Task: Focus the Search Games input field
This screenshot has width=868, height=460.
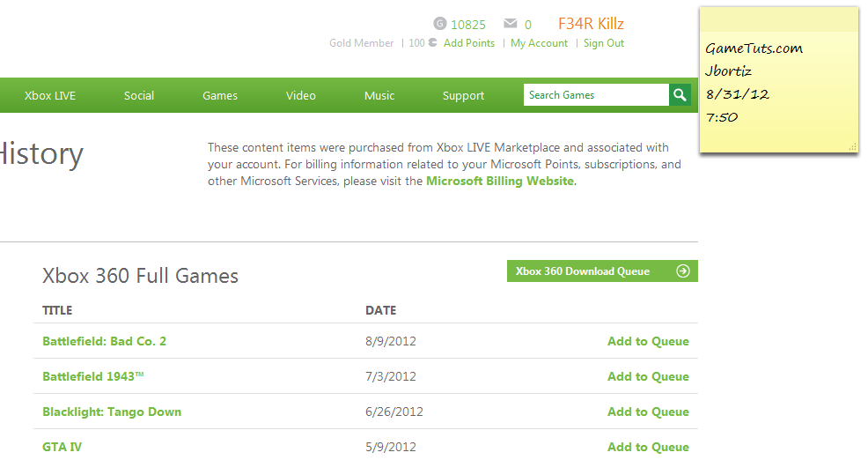Action: [x=596, y=95]
